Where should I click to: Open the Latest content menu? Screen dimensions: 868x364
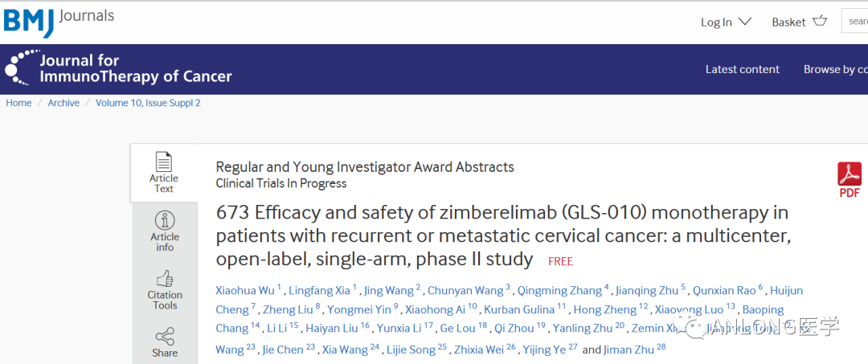742,69
